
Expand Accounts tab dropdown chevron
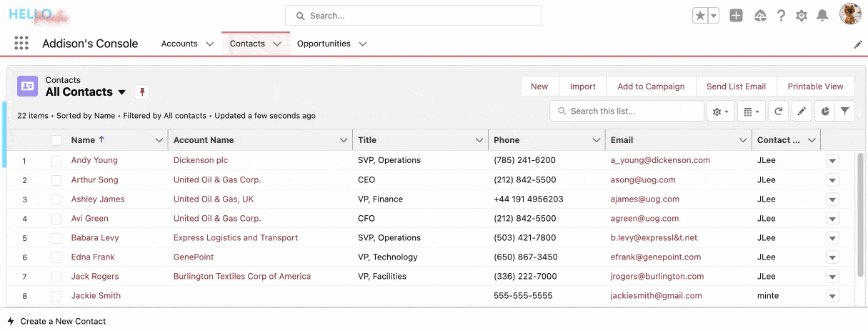coord(209,44)
